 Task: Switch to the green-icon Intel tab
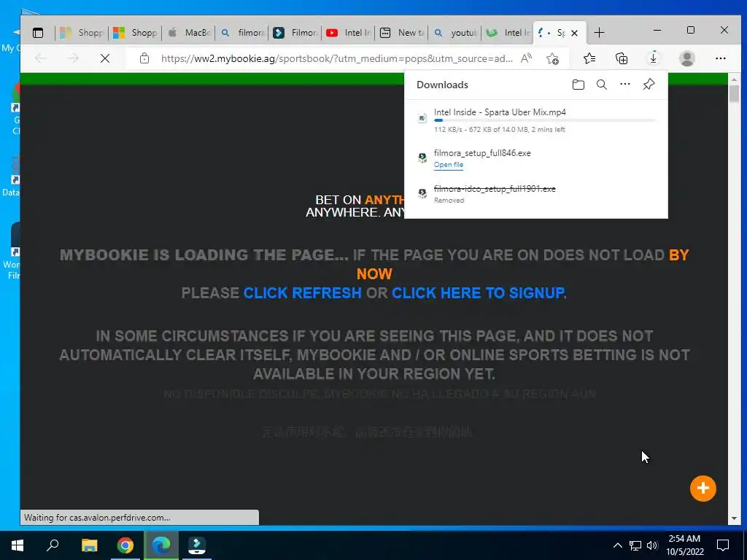click(508, 32)
